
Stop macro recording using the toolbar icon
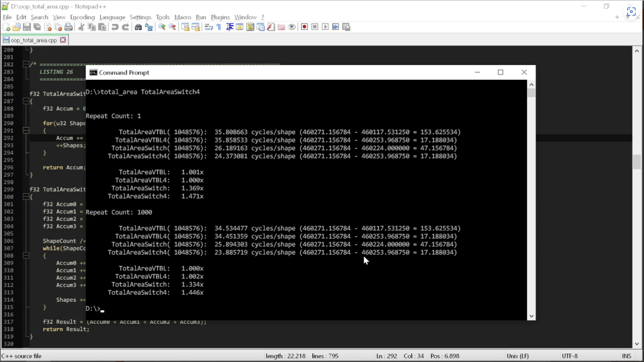point(315,27)
